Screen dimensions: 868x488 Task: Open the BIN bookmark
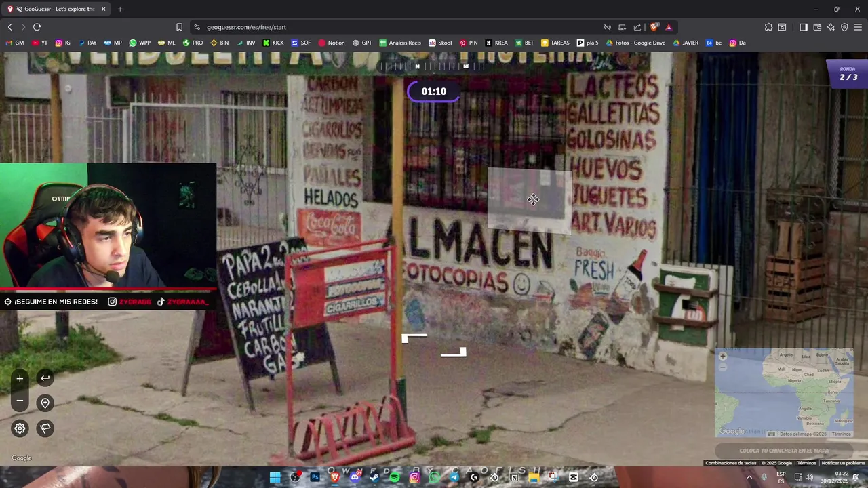click(x=219, y=43)
